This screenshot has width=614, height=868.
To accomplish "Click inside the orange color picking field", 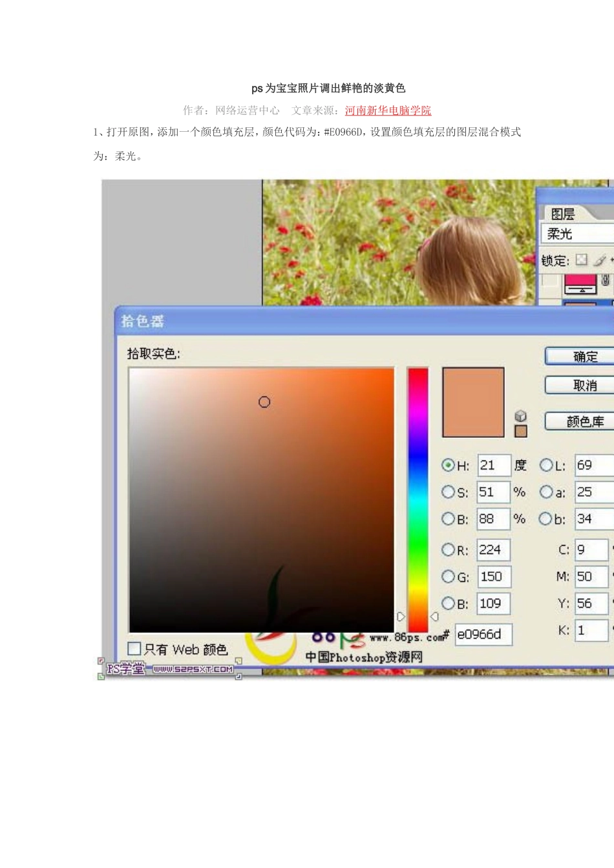I will tap(261, 500).
